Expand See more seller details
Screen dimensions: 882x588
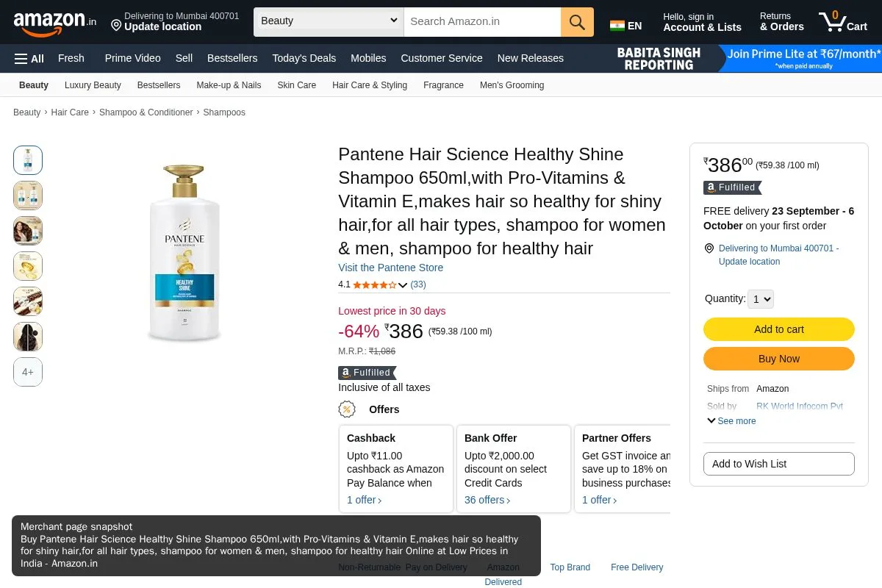[x=731, y=421]
